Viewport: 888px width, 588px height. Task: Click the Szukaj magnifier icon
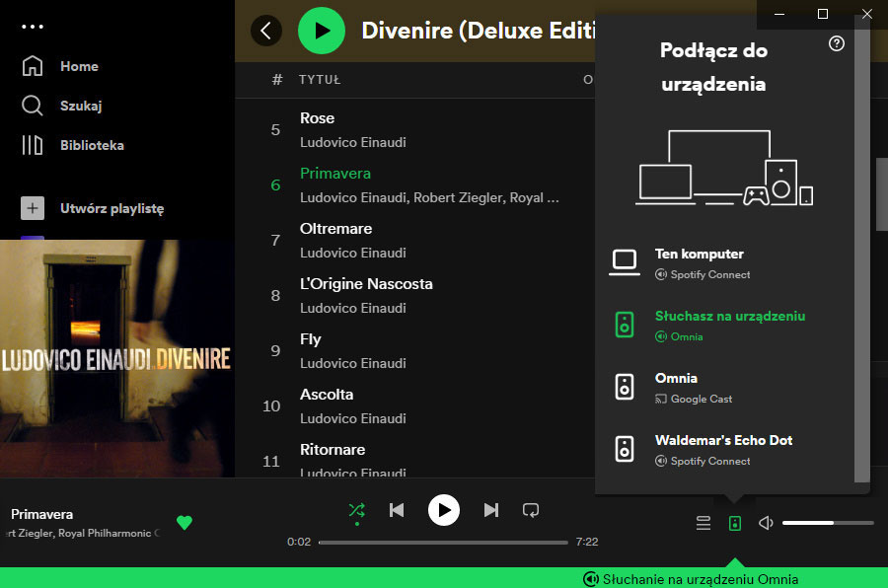click(x=33, y=106)
